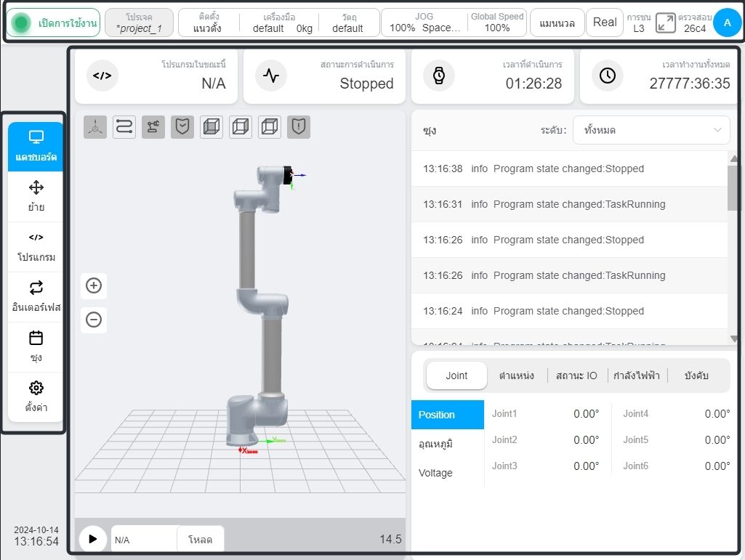Click the 01:26:28 run time value
The height and width of the screenshot is (560, 745).
(533, 84)
